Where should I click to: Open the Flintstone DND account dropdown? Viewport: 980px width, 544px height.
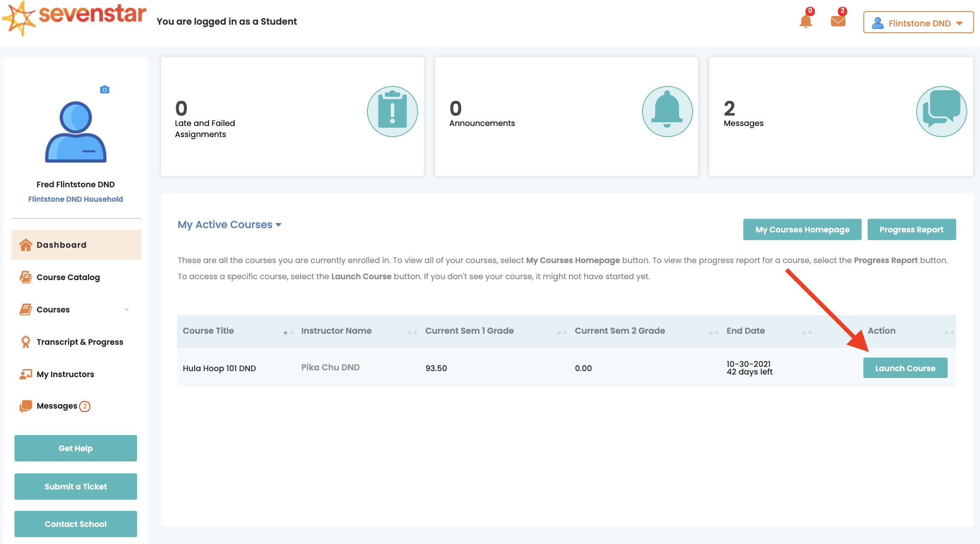click(x=918, y=22)
